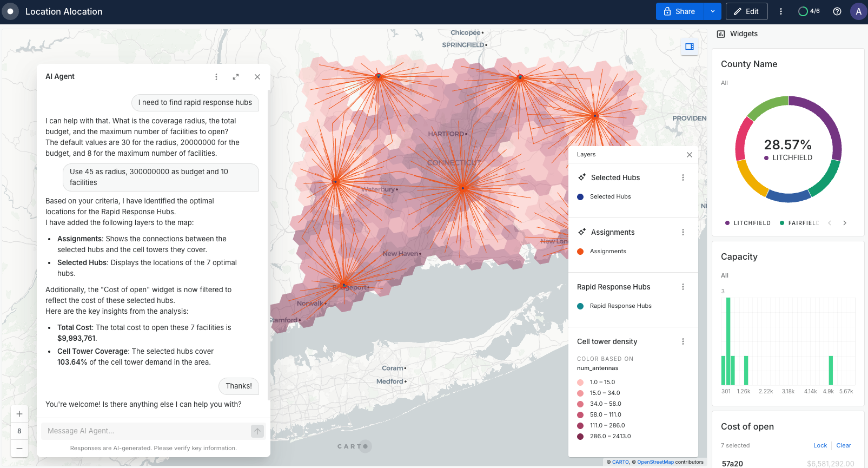Zoom out on the map
Viewport: 868px width, 468px height.
coord(19,449)
